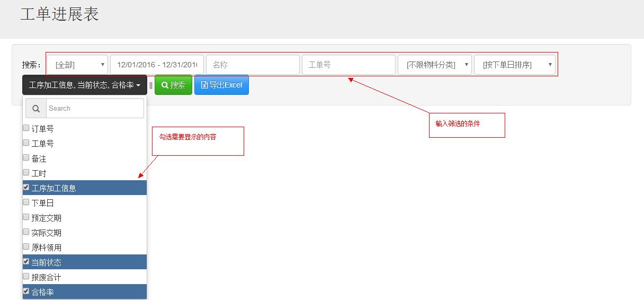644x300 pixels.
Task: Toggle the 工时 checkbox
Action: pyautogui.click(x=26, y=173)
